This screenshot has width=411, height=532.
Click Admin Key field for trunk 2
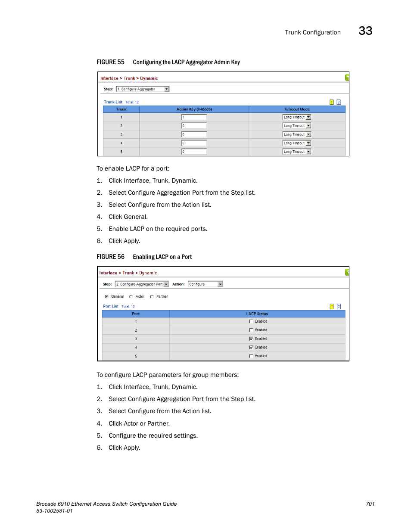[194, 126]
